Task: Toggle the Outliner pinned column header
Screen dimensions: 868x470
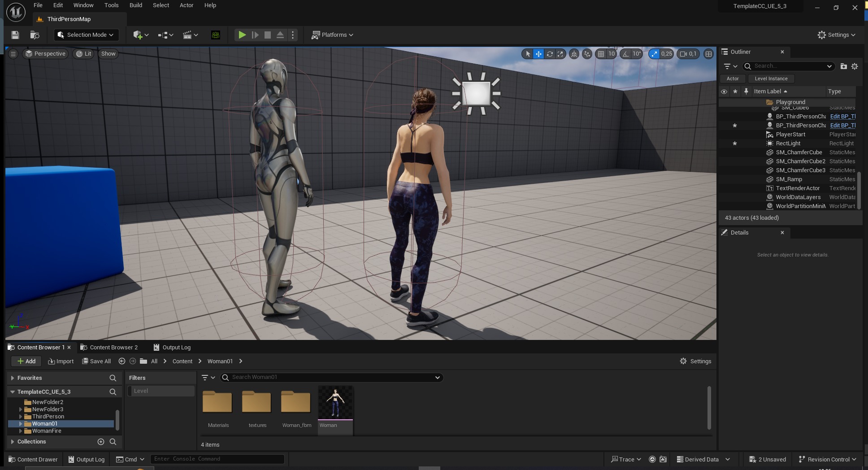Action: pos(746,91)
